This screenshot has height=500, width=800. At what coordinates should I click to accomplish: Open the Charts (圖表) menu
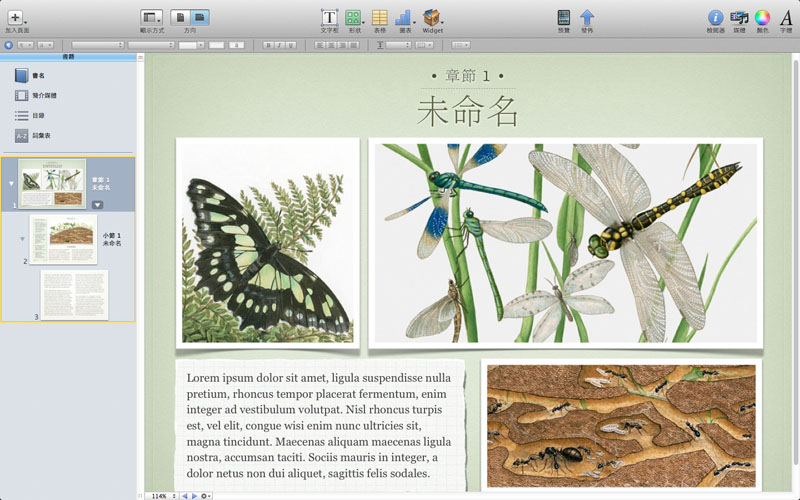coord(405,17)
